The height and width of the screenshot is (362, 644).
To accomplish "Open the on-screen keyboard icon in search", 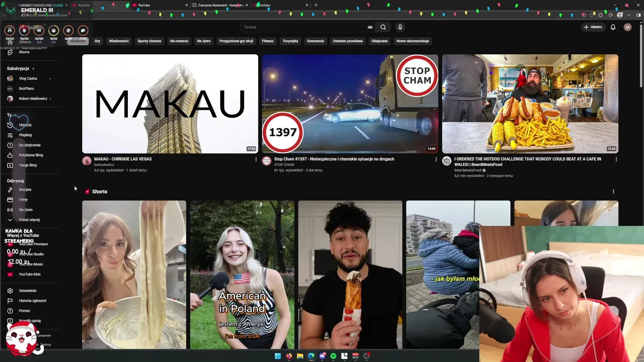I will (x=370, y=27).
